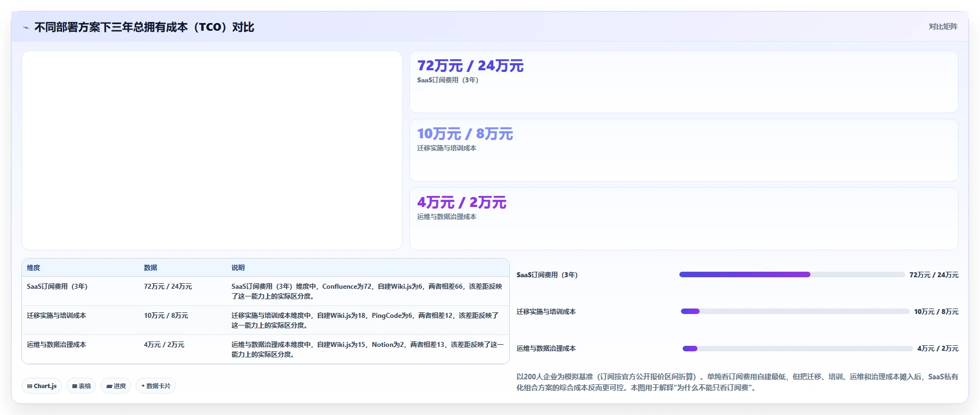
Task: Click the empty chart canvas panel
Action: point(212,150)
